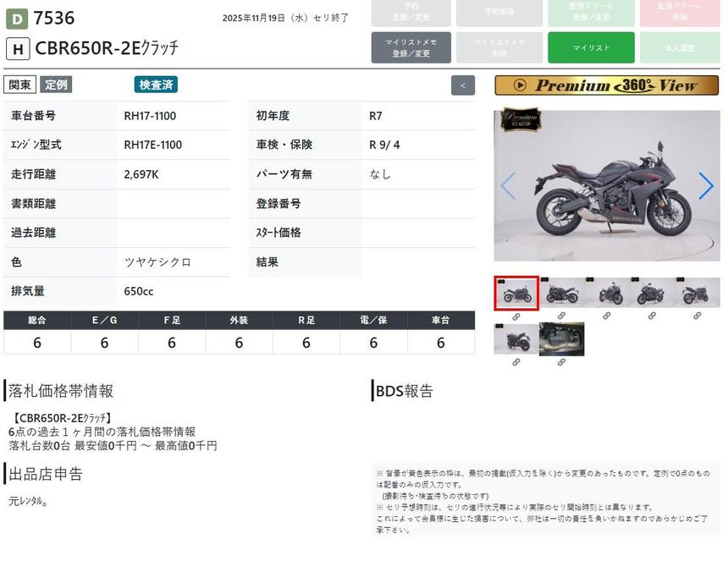Click the link icon under the first thumbnail
The height and width of the screenshot is (567, 728).
coord(516,317)
